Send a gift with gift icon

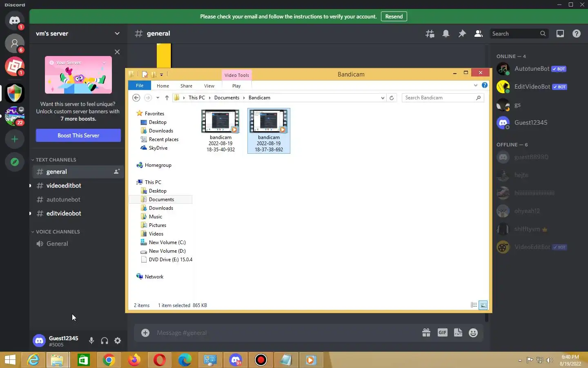click(426, 333)
